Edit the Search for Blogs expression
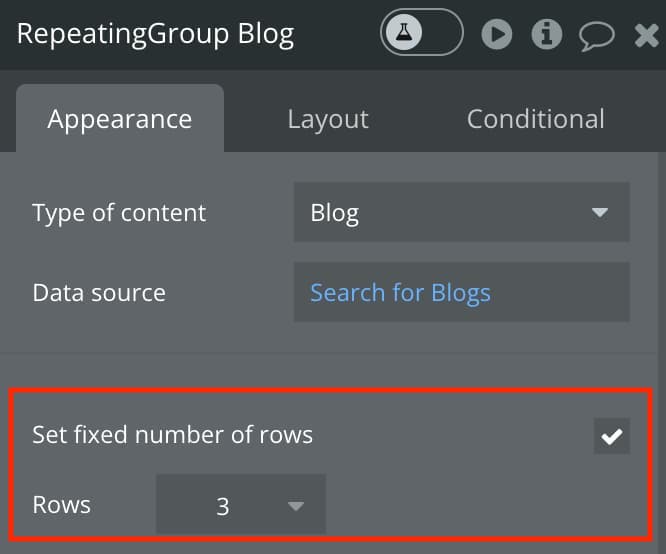 400,293
